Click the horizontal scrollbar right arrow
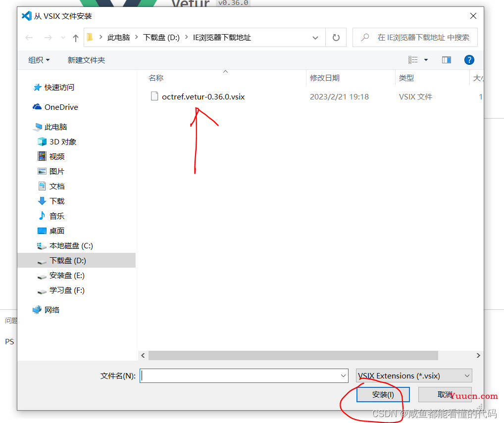Image resolution: width=504 pixels, height=423 pixels. (x=478, y=356)
